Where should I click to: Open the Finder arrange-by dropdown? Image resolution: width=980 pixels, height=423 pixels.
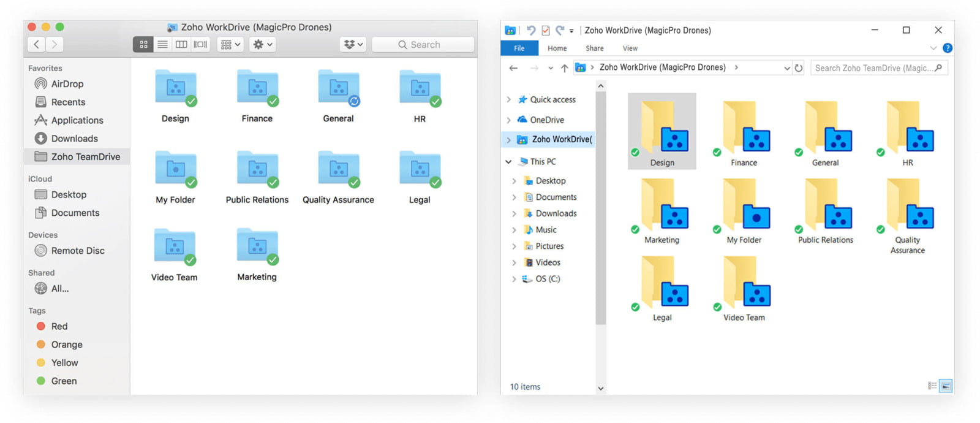tap(230, 44)
